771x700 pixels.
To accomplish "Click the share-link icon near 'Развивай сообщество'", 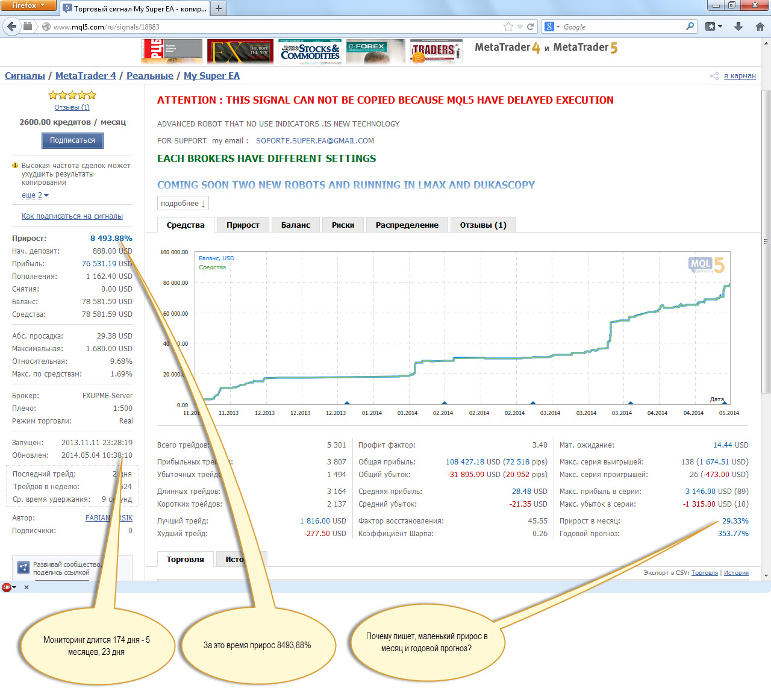I will pos(23,567).
